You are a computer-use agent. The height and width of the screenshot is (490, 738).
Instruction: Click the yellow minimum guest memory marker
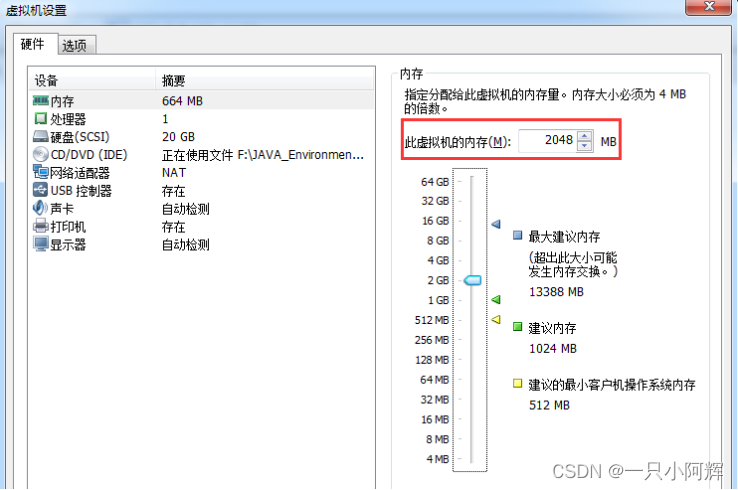[x=496, y=319]
